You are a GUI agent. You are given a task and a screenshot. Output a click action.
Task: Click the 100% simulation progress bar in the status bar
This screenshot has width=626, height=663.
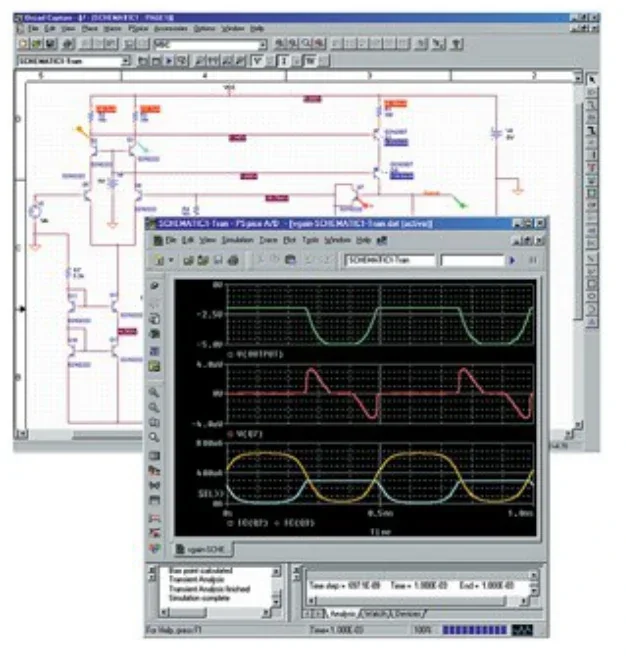click(474, 630)
